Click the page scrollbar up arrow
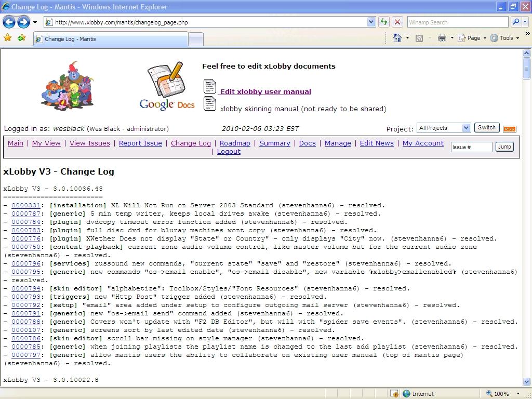The height and width of the screenshot is (399, 532). pyautogui.click(x=526, y=53)
